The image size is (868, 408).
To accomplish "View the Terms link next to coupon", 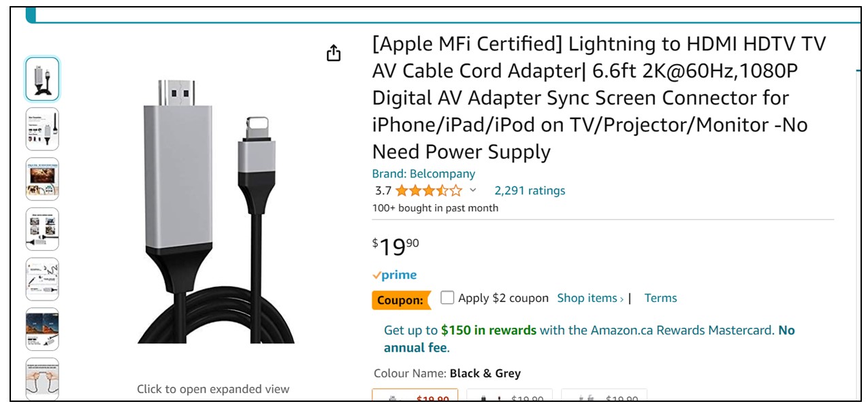I will 660,298.
